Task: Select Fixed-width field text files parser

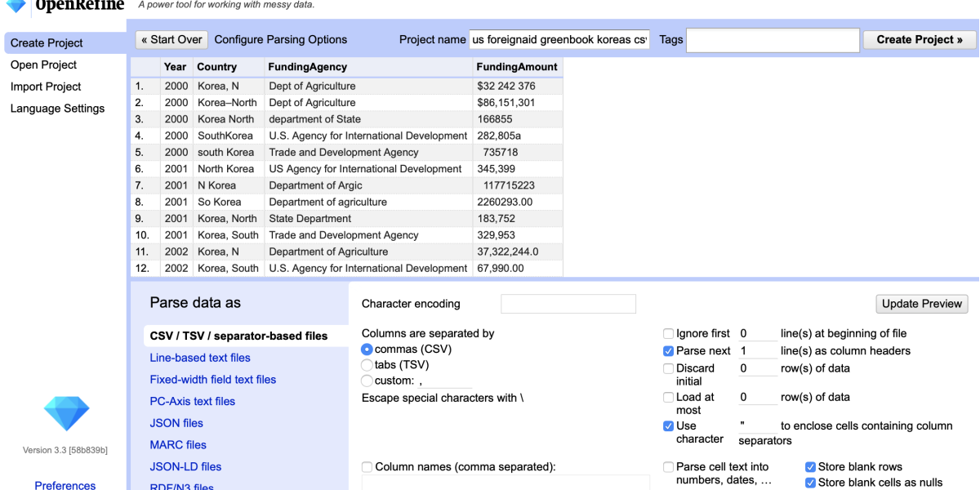Action: click(x=213, y=380)
